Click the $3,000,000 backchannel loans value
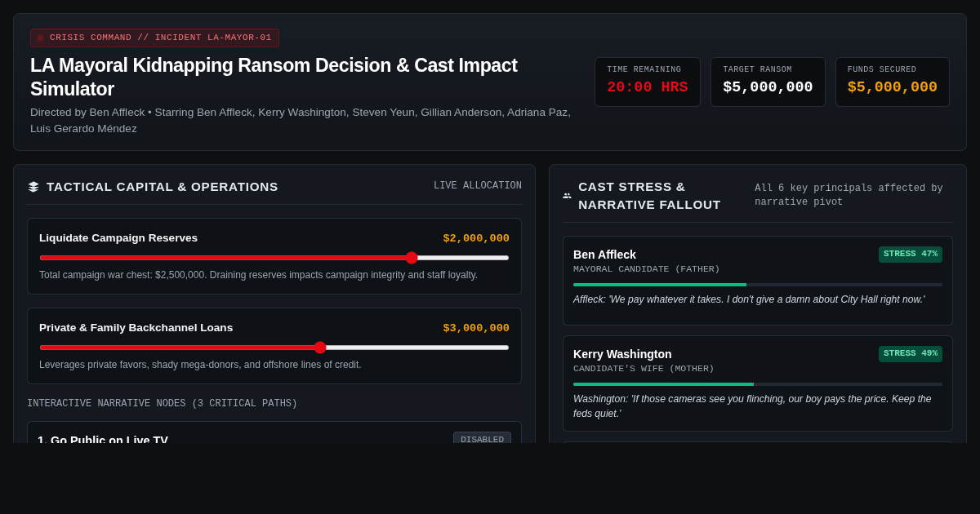The image size is (980, 514). (476, 328)
